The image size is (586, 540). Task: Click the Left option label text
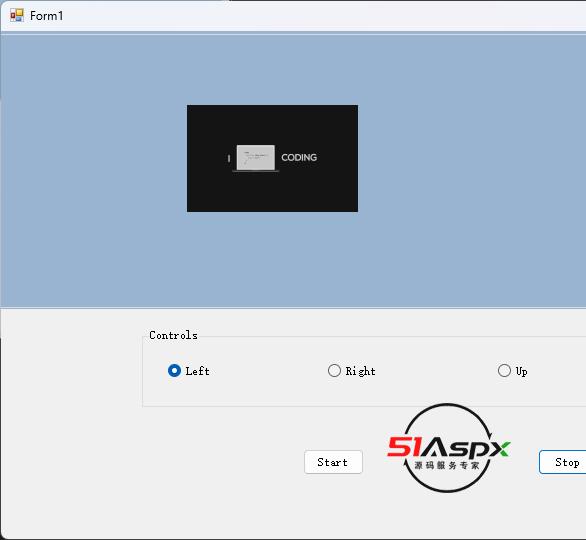[x=197, y=371]
